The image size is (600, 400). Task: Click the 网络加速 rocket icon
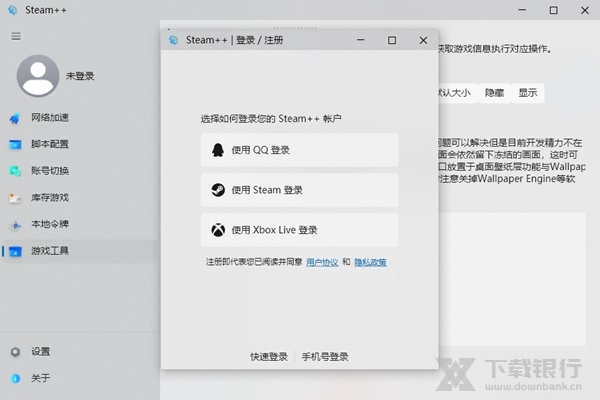pyautogui.click(x=15, y=118)
